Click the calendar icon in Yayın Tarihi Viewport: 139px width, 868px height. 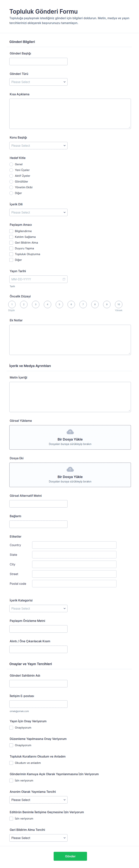[64, 279]
